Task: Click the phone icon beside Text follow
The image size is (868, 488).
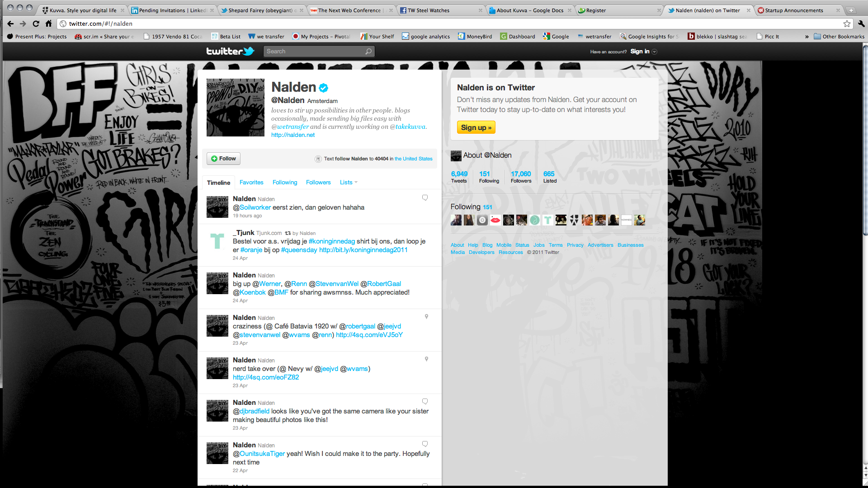Action: (318, 159)
